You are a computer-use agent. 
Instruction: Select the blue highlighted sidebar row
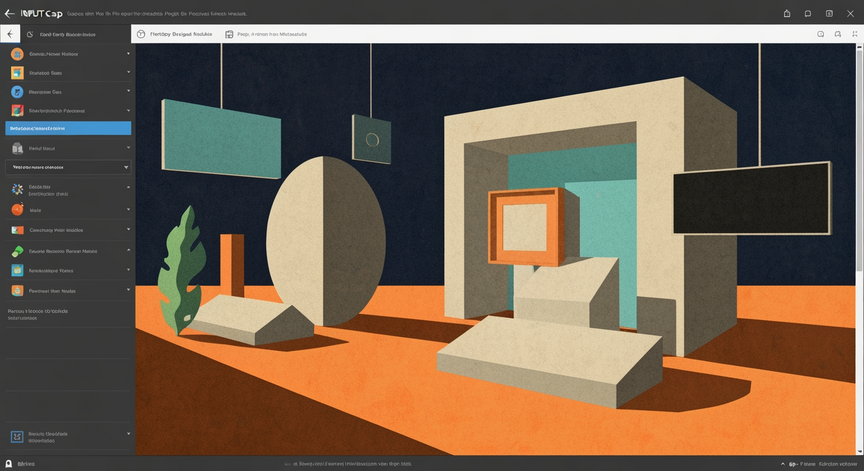68,128
